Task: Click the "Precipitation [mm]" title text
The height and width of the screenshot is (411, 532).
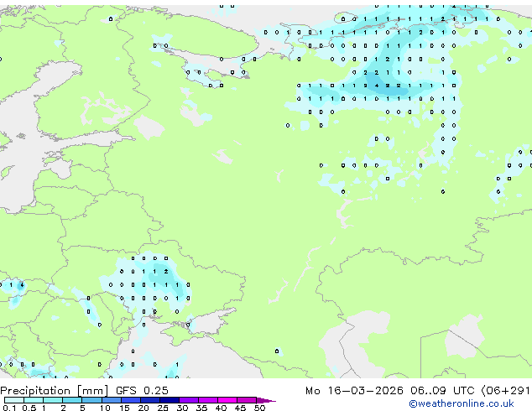Action: coord(55,391)
